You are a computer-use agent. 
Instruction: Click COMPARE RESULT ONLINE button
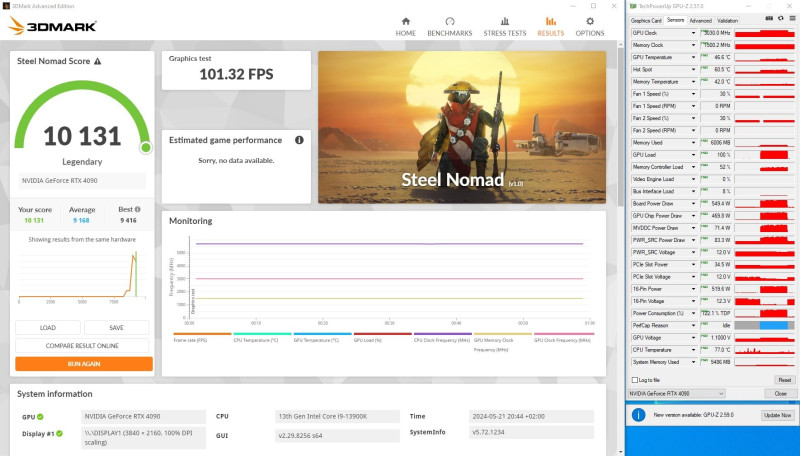tap(82, 345)
